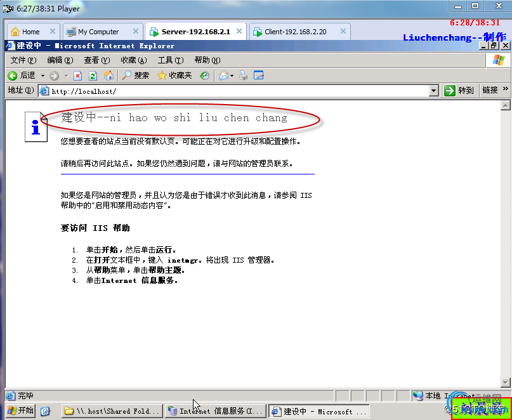Click the Player icon in outer title bar
The width and height of the screenshot is (512, 420).
[8, 8]
